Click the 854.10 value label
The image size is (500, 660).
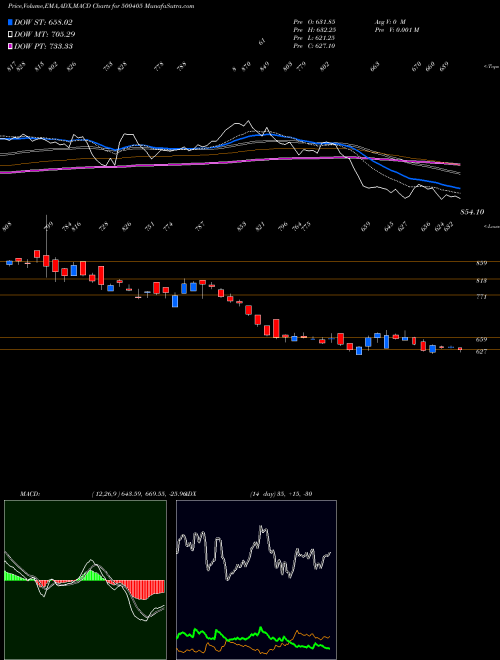(472, 212)
